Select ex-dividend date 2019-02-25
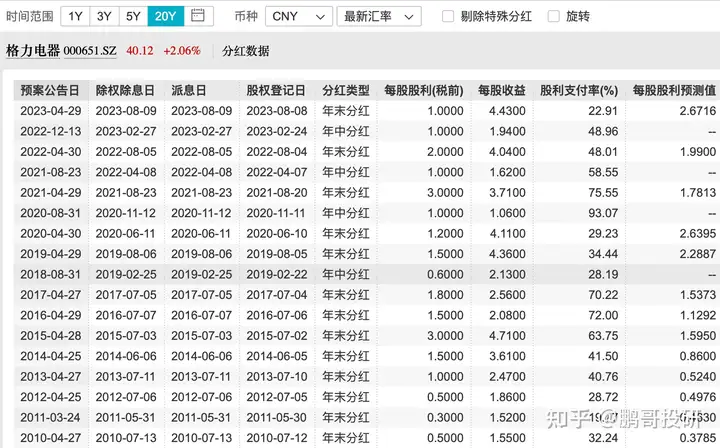Screen dimensions: 720x448 pyautogui.click(x=126, y=274)
